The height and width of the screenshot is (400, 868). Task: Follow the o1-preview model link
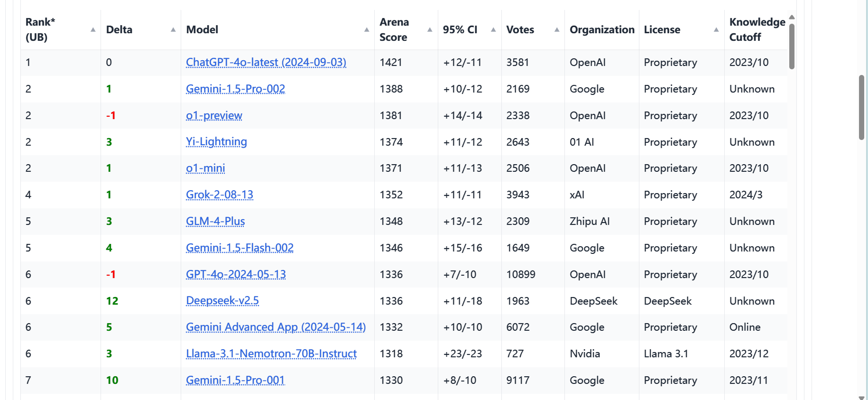[x=214, y=115]
